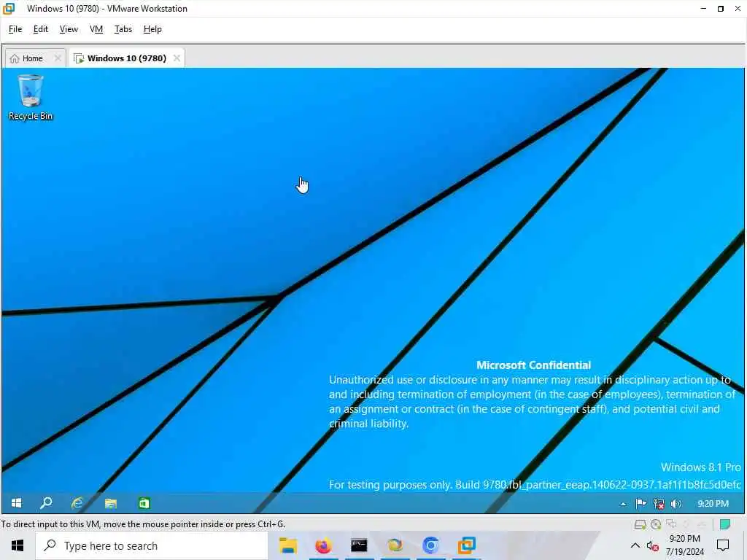Click the Windows 8.1 Pro watermark text
The image size is (747, 560).
[700, 467]
